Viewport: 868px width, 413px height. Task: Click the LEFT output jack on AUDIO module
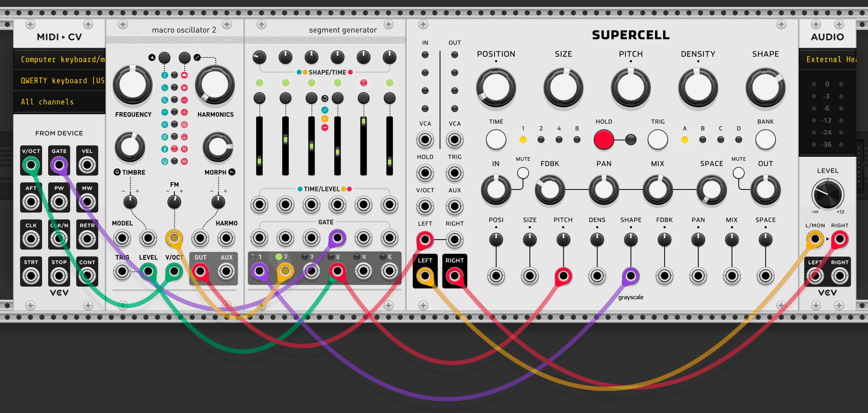coord(815,276)
